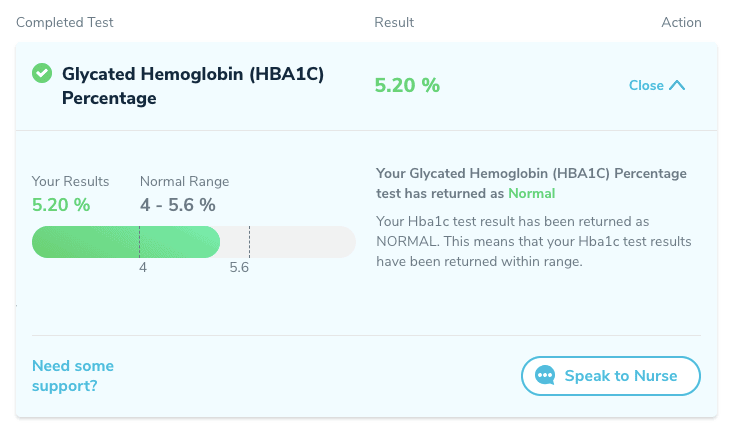Click the Close link text
The image size is (731, 438).
[646, 85]
